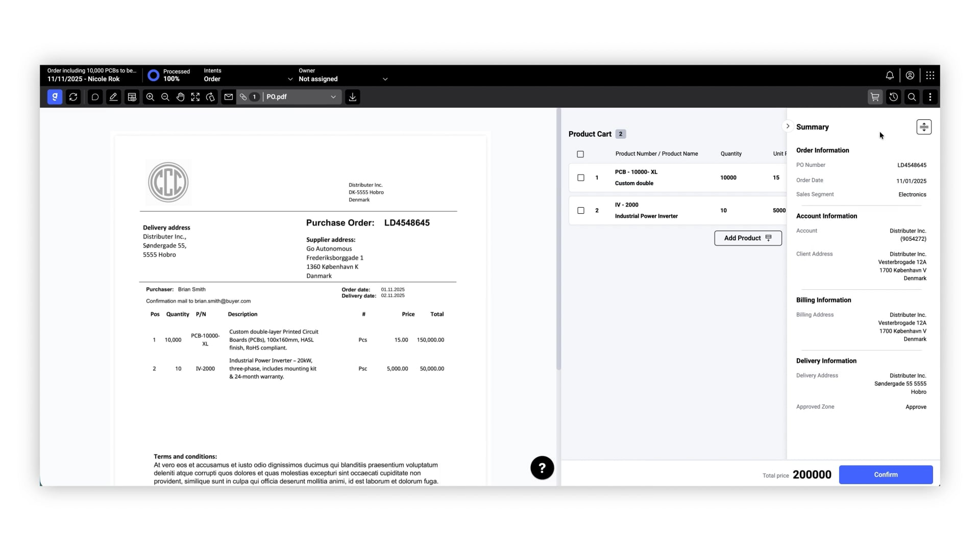The image size is (980, 551).
Task: Open the shopping cart panel
Action: click(875, 97)
